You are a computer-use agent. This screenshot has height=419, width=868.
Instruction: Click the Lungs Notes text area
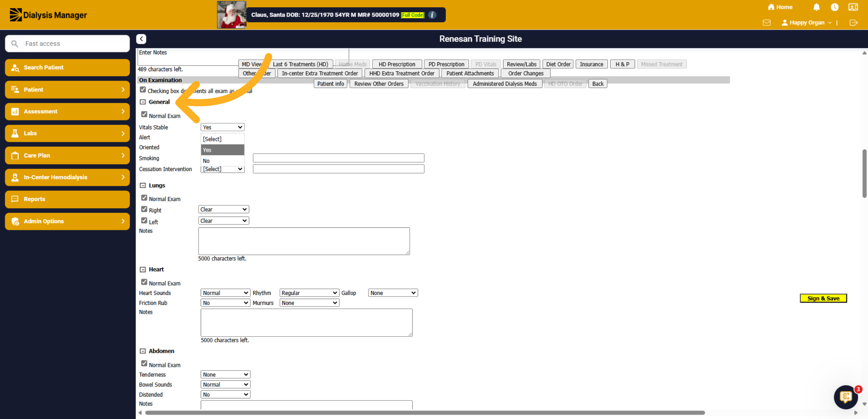tap(304, 241)
